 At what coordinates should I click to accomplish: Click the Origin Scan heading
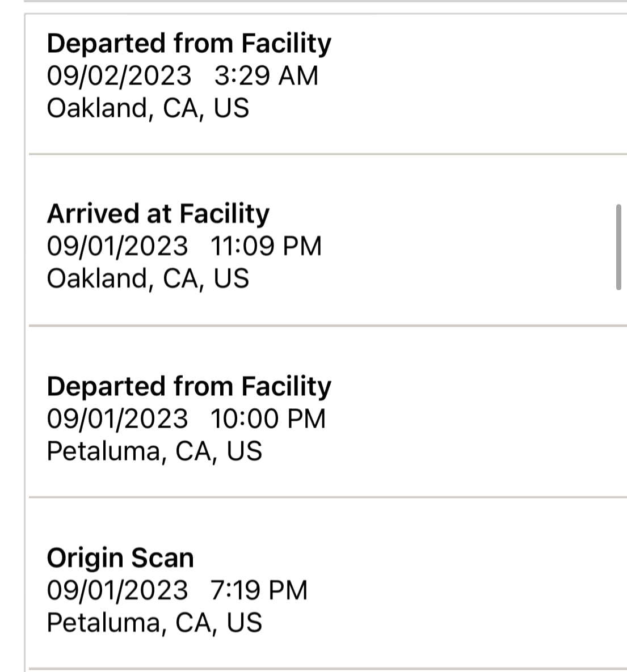pyautogui.click(x=120, y=558)
